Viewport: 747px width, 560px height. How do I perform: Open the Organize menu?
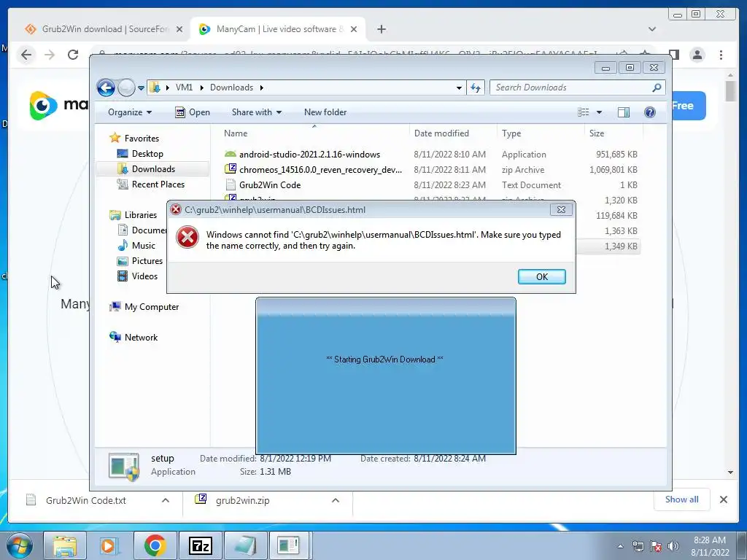point(130,112)
